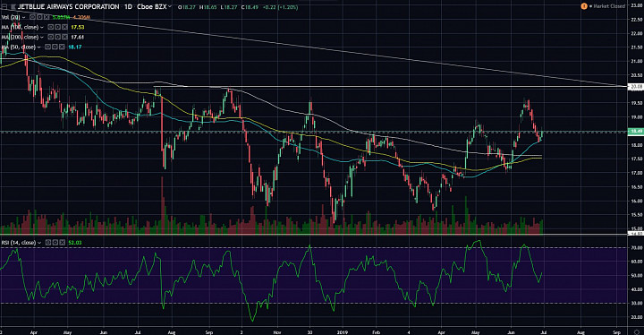Expand the MA (200, close) dropdown arrow
The width and height of the screenshot is (644, 335).
click(42, 38)
